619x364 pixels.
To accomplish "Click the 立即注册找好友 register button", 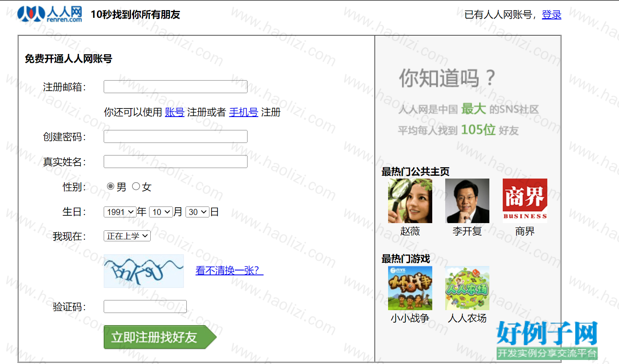I will 160,337.
